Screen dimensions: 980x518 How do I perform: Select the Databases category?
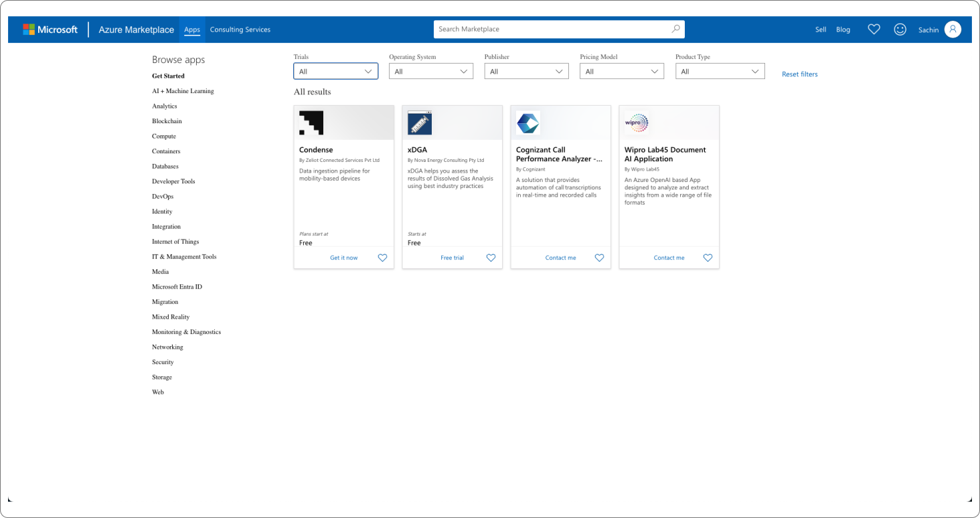pyautogui.click(x=165, y=167)
